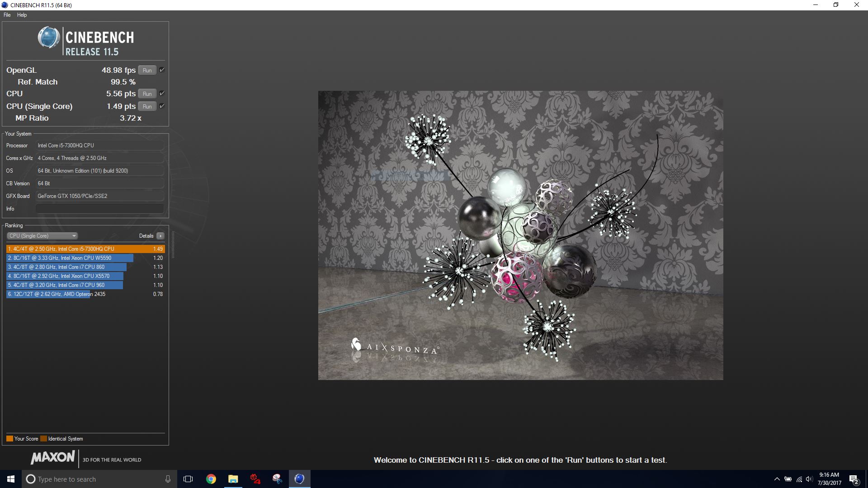
Task: Click the Cinebench taskbar icon
Action: click(x=299, y=479)
